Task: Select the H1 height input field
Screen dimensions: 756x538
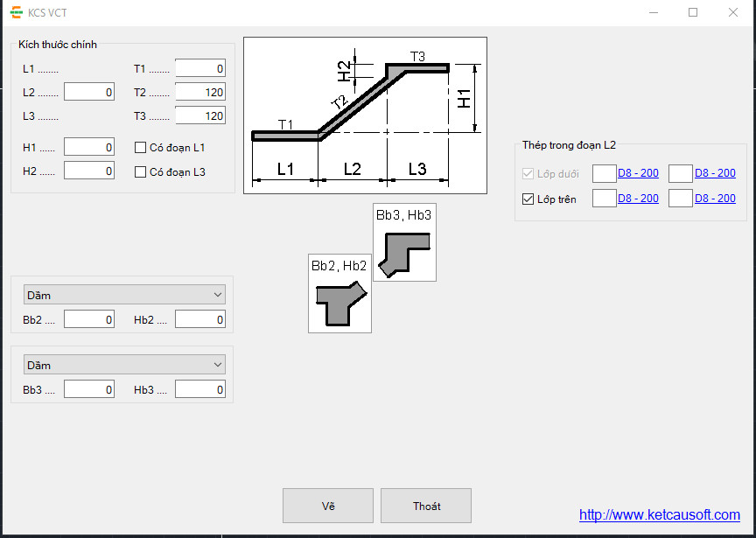Action: 89,147
